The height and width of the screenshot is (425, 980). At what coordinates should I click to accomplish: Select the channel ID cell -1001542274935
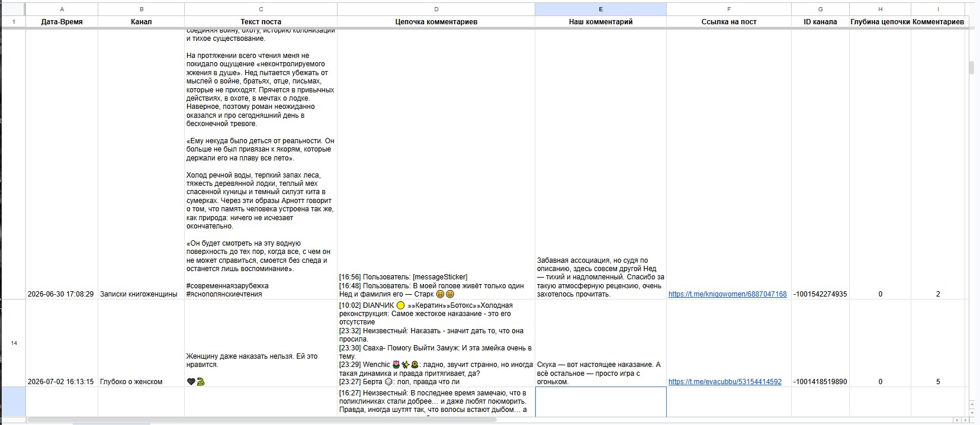pyautogui.click(x=821, y=165)
